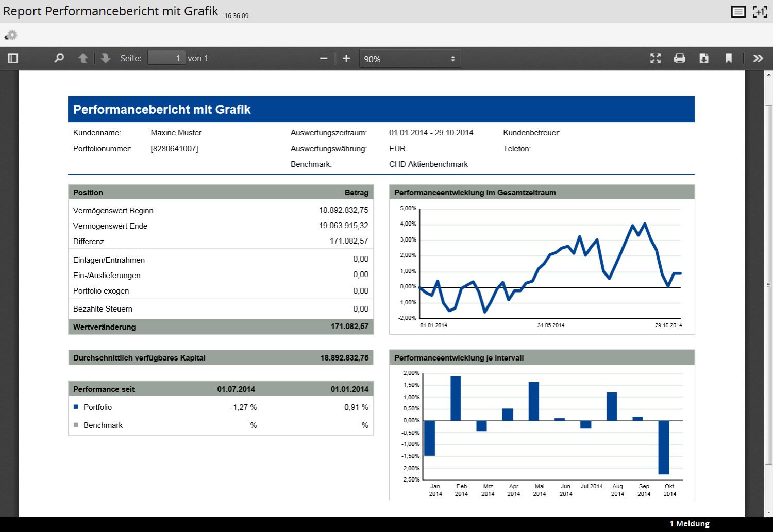The width and height of the screenshot is (773, 532).
Task: Go to next page with down arrow
Action: pyautogui.click(x=106, y=58)
